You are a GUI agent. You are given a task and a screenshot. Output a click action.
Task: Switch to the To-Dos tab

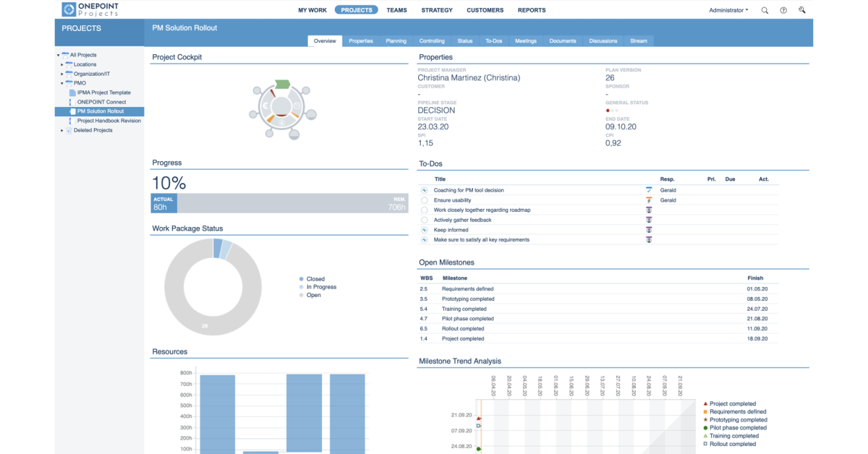point(494,40)
